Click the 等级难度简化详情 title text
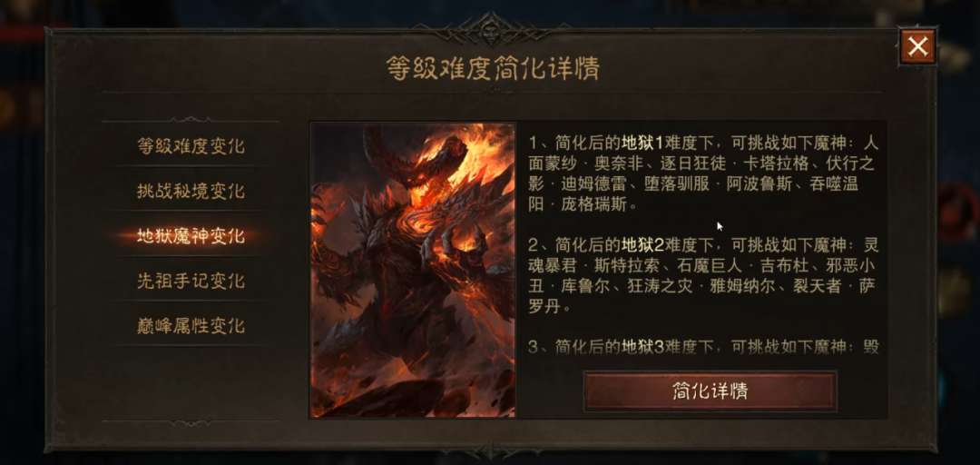Screen dimensions: 980x465 493,69
